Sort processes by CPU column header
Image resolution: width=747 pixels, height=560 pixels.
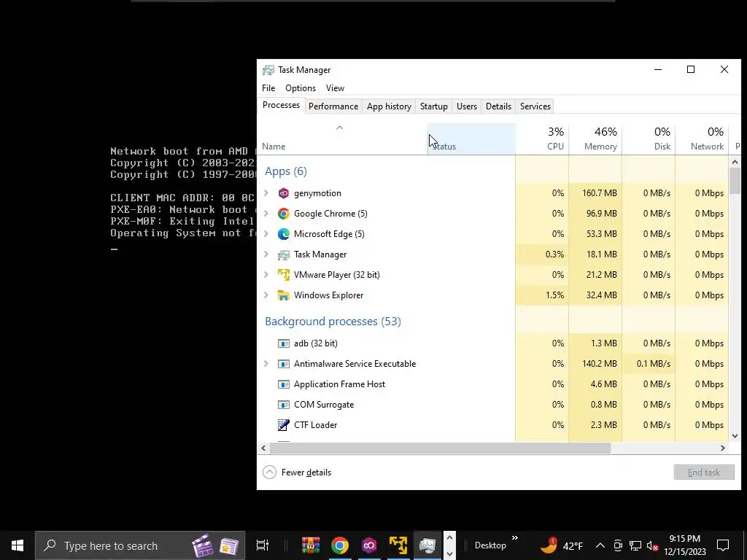(542, 139)
